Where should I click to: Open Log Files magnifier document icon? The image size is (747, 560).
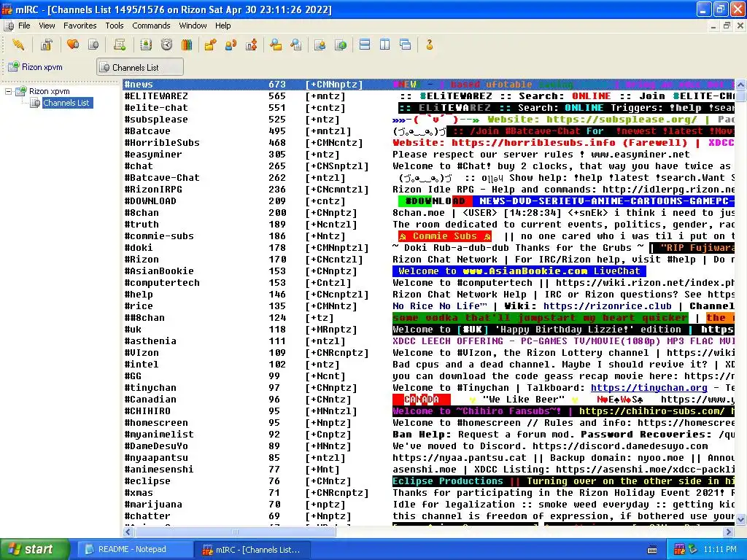tap(296, 44)
